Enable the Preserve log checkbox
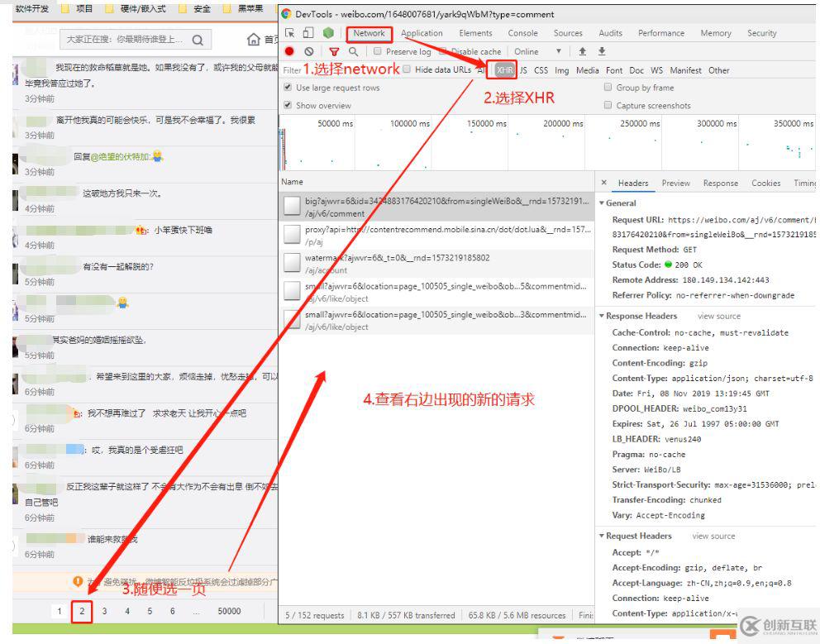820x644 pixels. 378,51
